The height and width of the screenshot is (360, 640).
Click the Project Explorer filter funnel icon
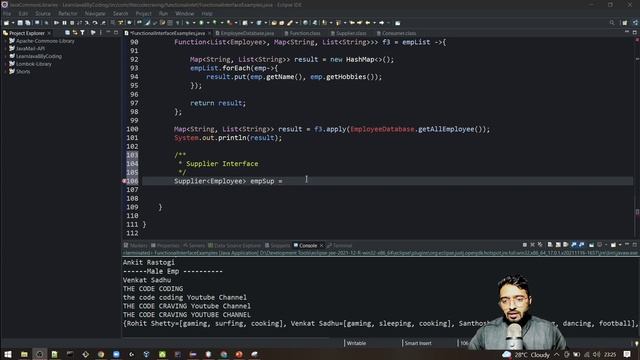click(82, 33)
